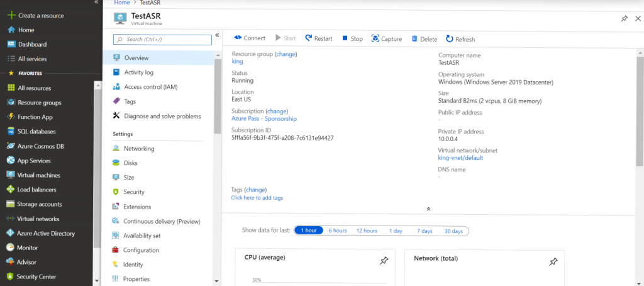Pin the CPU (average) chart
Screen dimensions: 644x286
click(x=384, y=261)
